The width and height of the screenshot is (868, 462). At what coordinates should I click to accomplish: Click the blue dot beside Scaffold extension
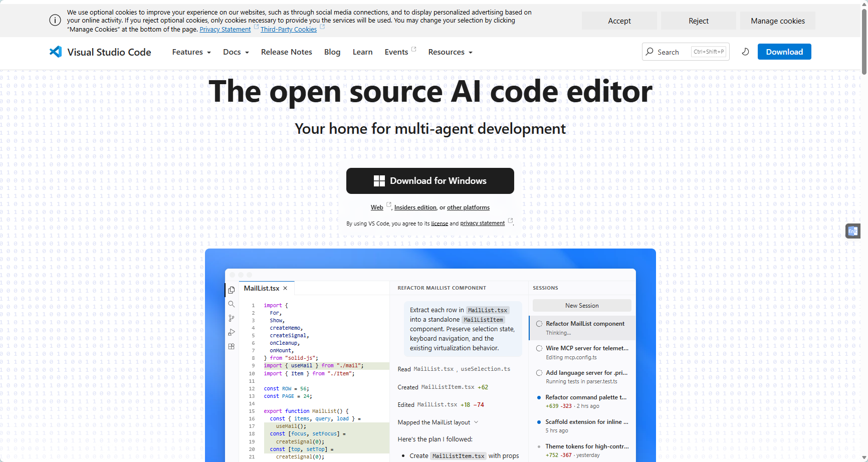coord(539,422)
